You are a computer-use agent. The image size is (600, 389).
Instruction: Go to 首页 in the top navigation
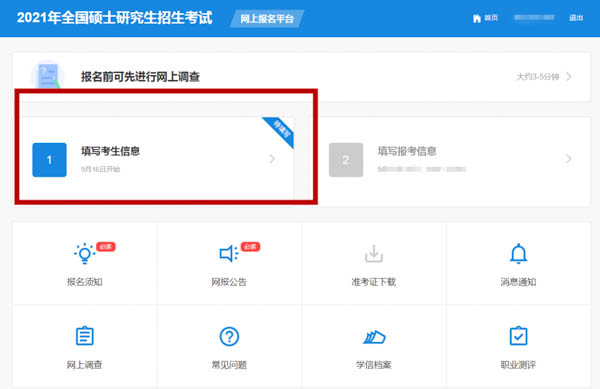point(491,18)
